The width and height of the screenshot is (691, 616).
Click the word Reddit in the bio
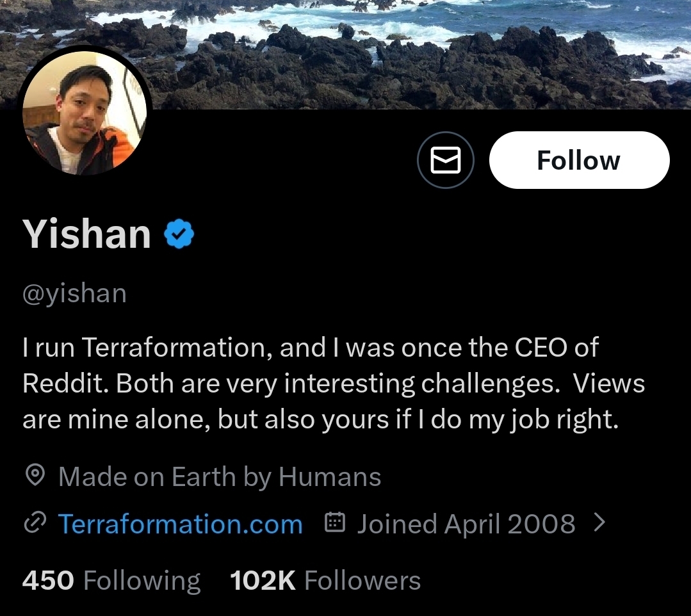tap(64, 384)
